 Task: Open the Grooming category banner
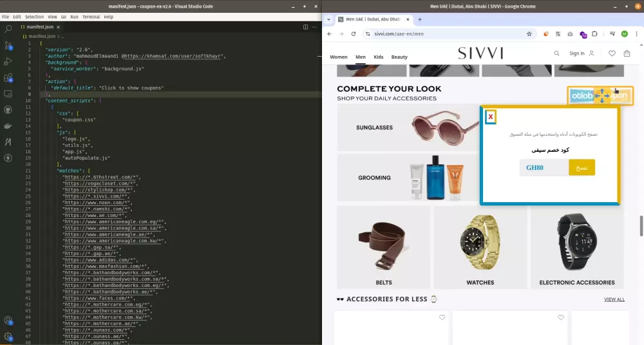click(x=409, y=178)
